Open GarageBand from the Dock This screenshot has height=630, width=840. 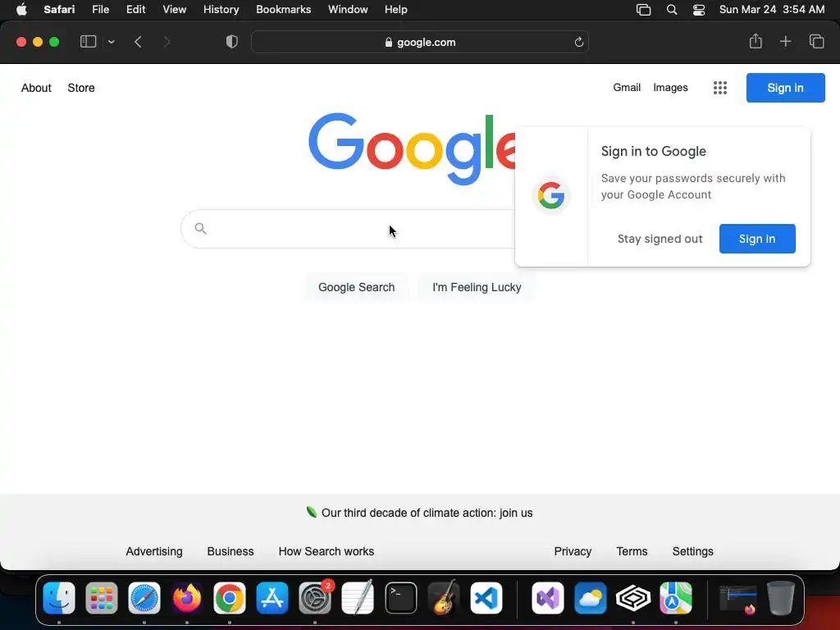pos(444,598)
